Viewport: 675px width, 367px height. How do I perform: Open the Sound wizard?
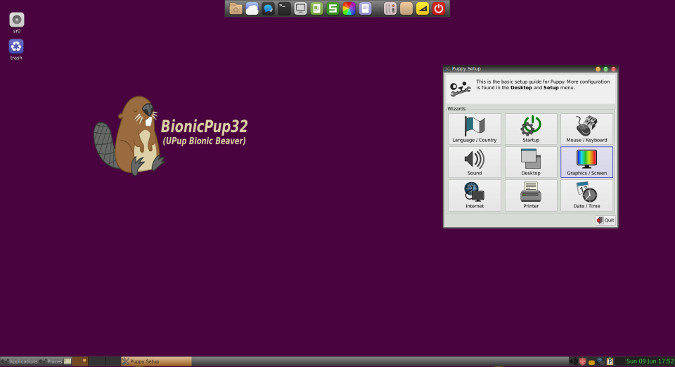tap(474, 162)
